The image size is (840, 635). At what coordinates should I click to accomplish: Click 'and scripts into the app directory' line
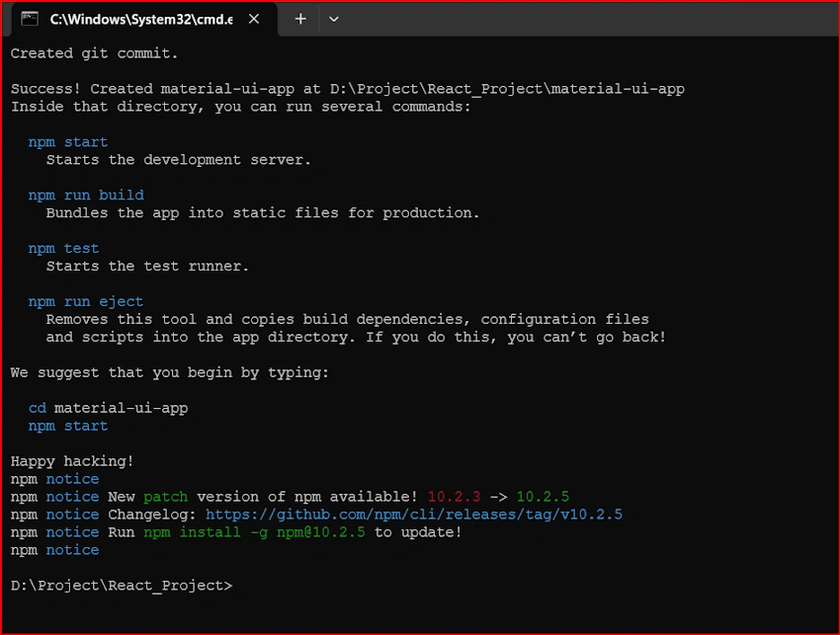356,338
